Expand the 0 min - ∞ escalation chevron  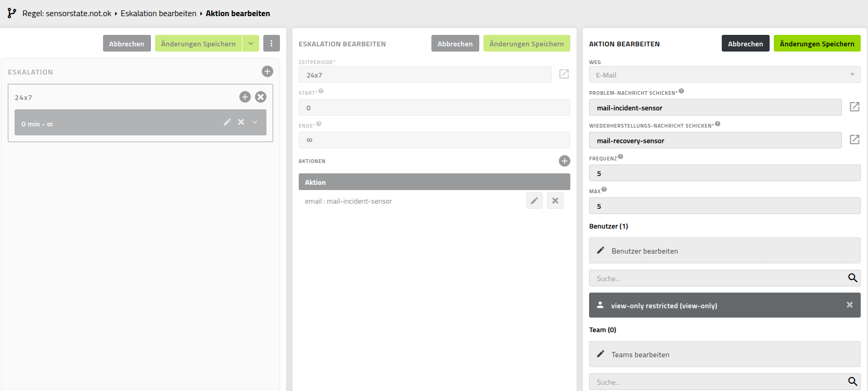[x=255, y=122]
